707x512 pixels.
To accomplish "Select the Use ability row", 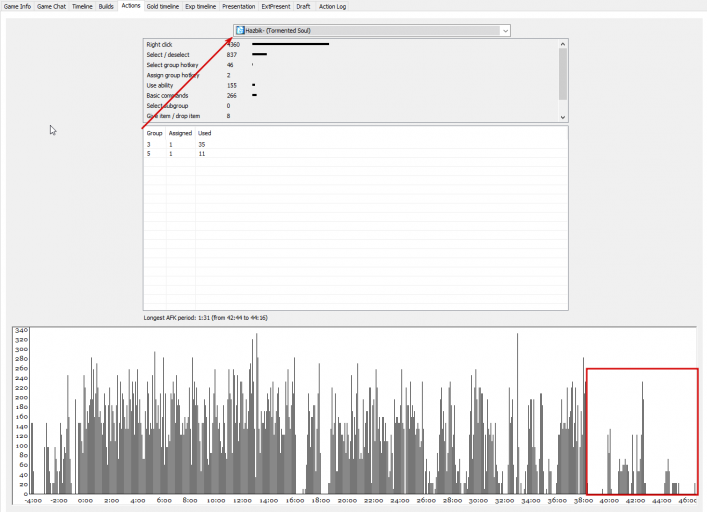I will [351, 85].
